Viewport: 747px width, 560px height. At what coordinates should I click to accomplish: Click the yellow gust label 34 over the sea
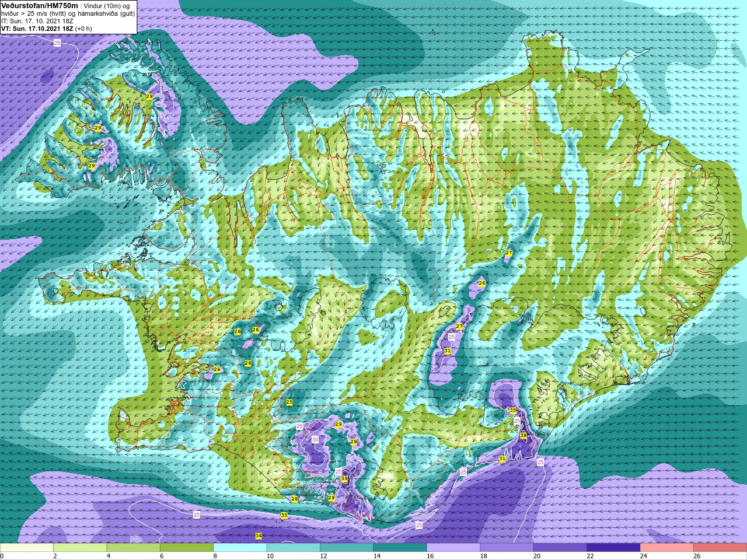(259, 535)
